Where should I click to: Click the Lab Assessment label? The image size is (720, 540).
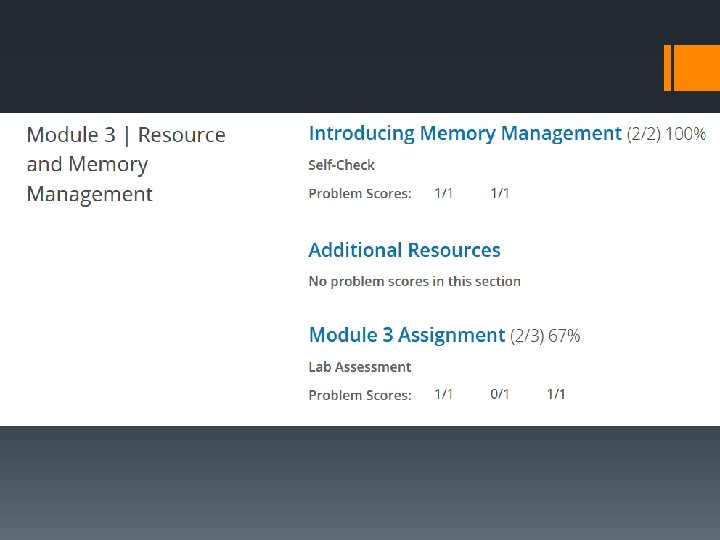pyautogui.click(x=360, y=367)
